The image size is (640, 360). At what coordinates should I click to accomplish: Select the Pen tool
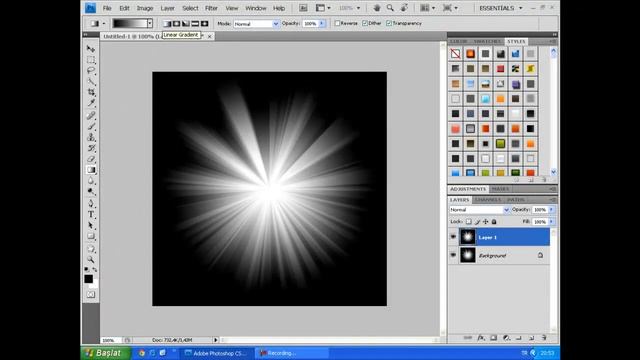point(91,204)
